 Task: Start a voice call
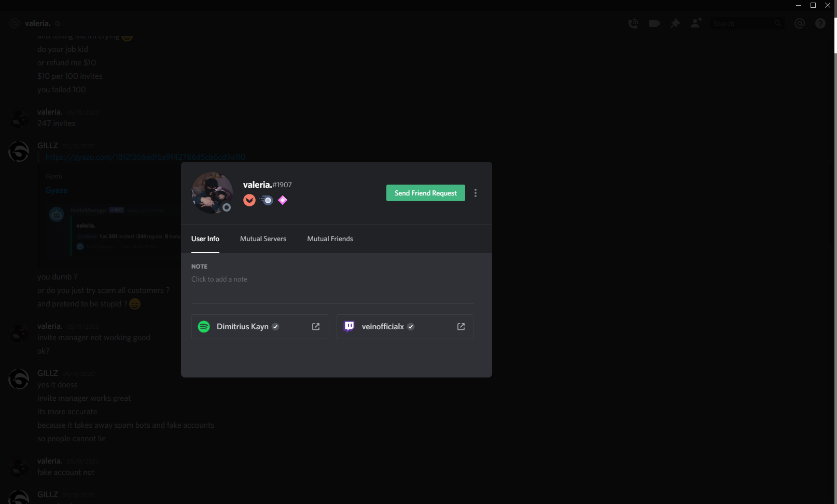(x=633, y=23)
